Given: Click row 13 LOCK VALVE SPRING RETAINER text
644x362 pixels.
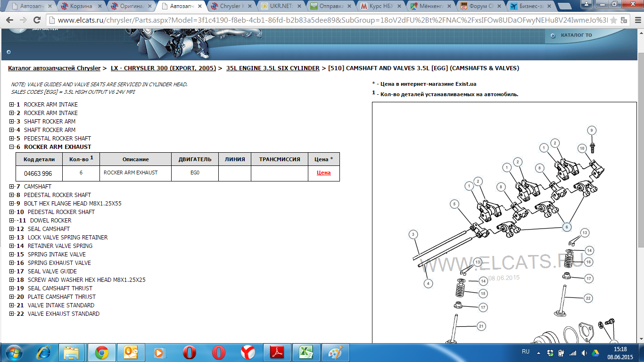Looking at the screenshot, I should point(67,238).
